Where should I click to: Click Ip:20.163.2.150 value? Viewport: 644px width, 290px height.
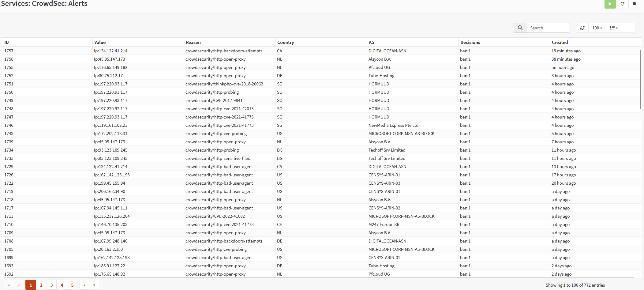(x=108, y=249)
